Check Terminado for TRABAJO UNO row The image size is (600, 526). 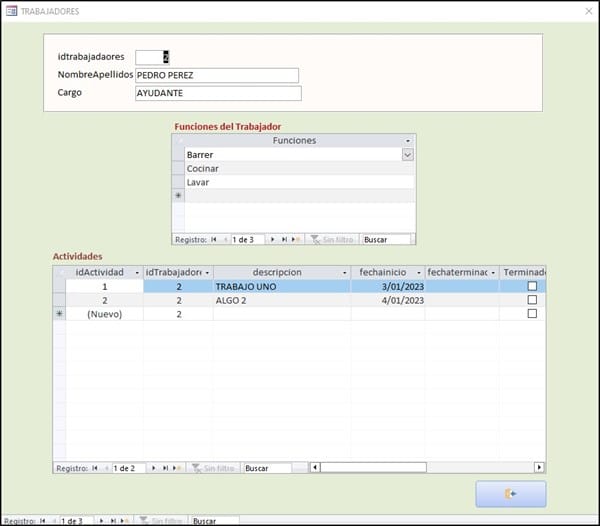click(x=532, y=286)
